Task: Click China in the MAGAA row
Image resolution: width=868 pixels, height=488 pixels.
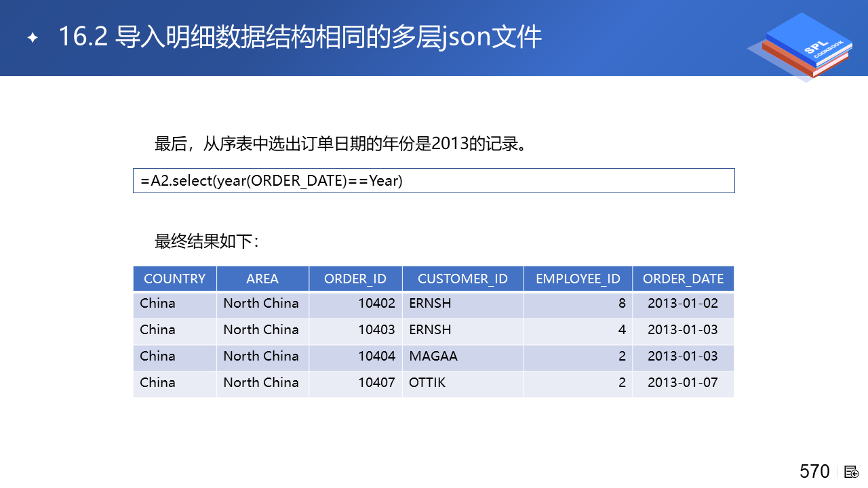Action: tap(157, 356)
